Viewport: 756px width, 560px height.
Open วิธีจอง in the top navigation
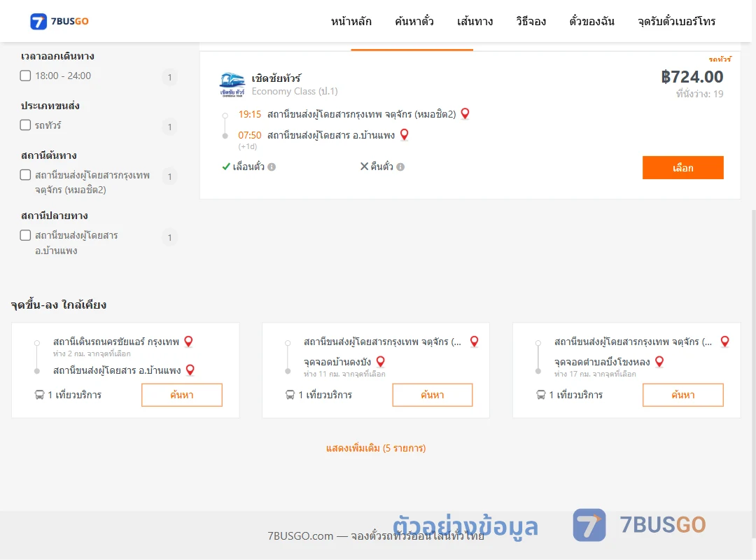point(531,21)
